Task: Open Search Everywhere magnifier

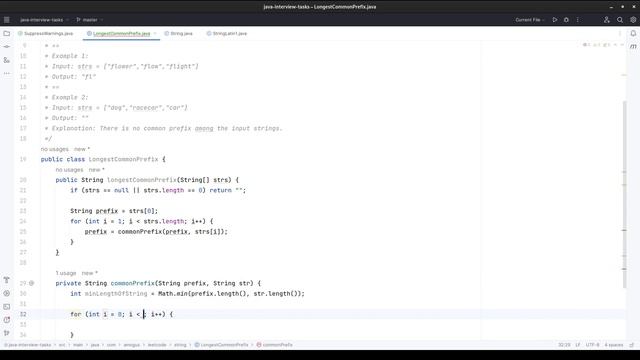Action: 620,20
